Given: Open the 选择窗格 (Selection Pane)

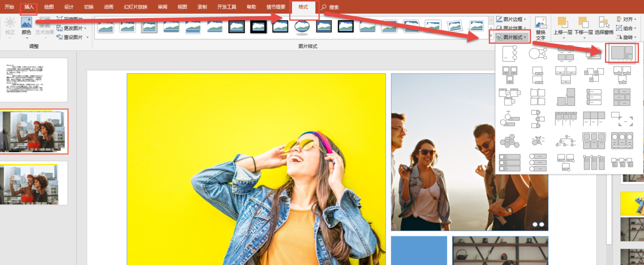Looking at the screenshot, I should point(604,26).
